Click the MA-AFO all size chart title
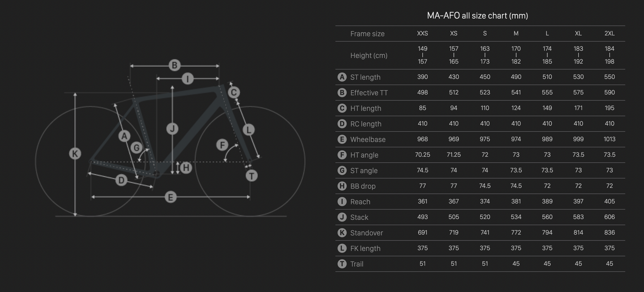Screen dimensions: 644x292 point(477,16)
